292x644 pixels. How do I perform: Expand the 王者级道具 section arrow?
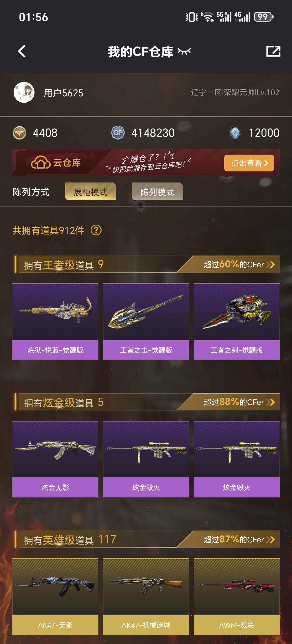click(x=271, y=265)
